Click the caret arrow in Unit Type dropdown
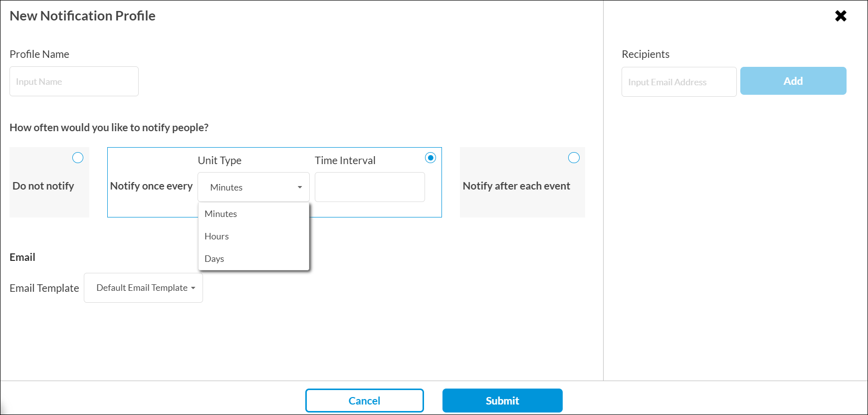The image size is (868, 415). [300, 188]
